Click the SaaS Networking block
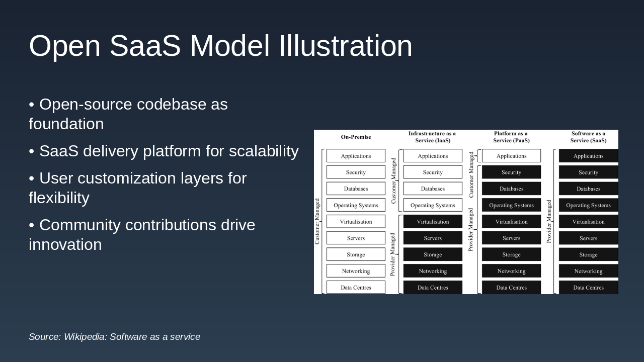 click(588, 270)
